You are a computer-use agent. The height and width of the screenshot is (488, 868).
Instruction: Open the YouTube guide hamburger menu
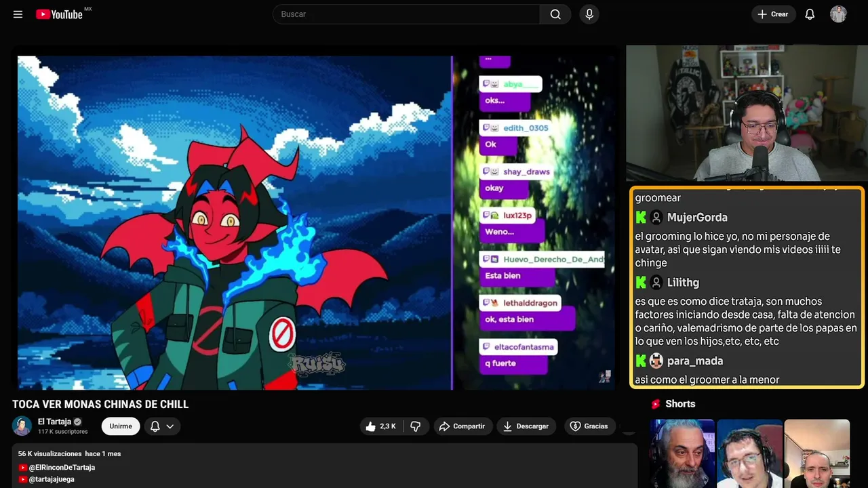pos(18,14)
